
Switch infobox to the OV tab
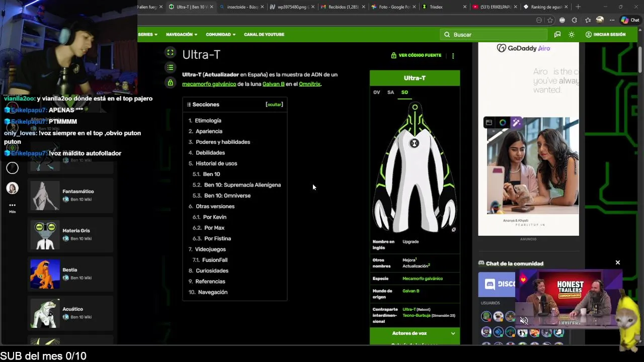376,93
